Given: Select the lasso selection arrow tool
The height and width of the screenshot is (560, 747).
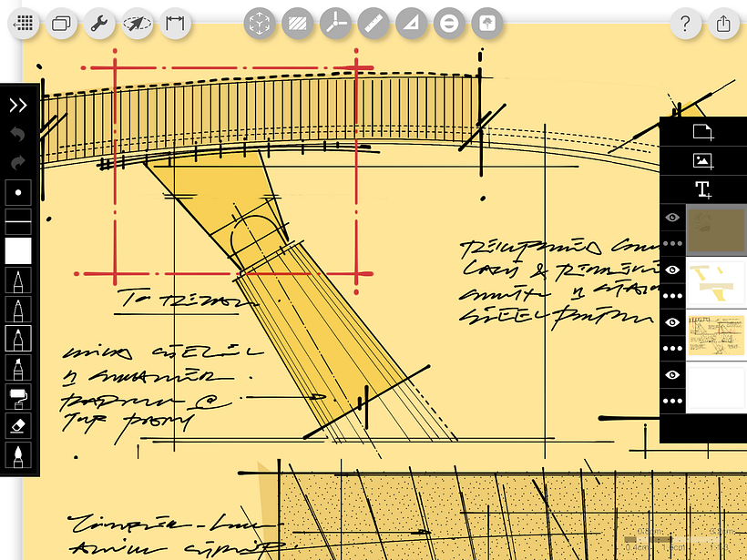Looking at the screenshot, I should click(138, 23).
